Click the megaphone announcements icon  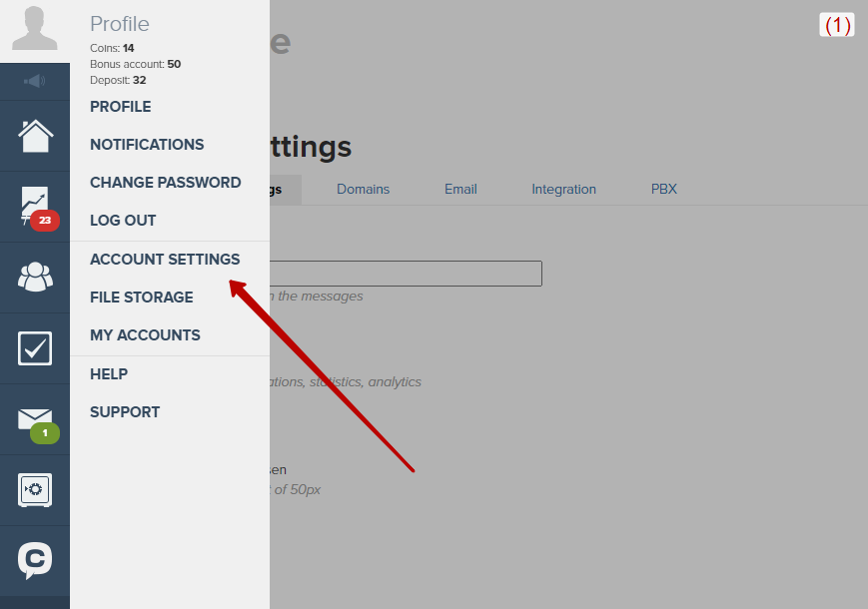click(34, 81)
